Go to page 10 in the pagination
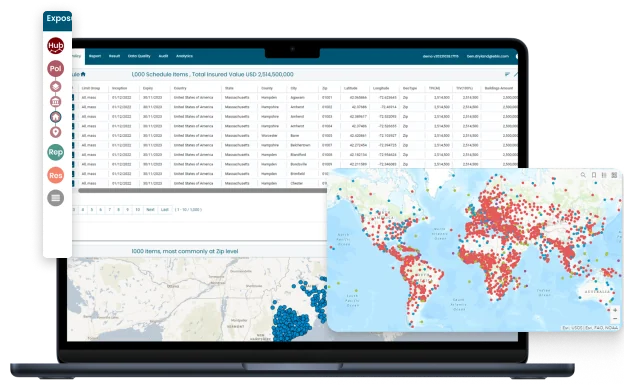Viewport: 624px width, 392px height. 137,209
